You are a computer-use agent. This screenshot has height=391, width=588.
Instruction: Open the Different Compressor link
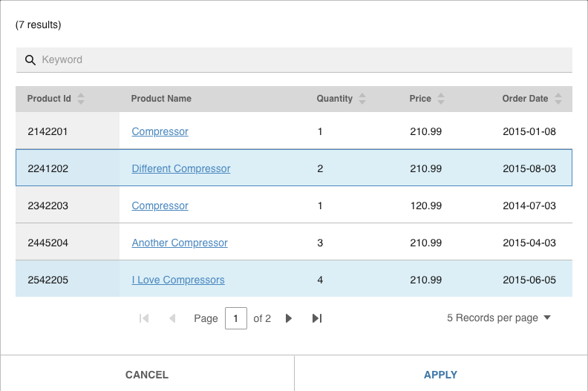(x=180, y=168)
